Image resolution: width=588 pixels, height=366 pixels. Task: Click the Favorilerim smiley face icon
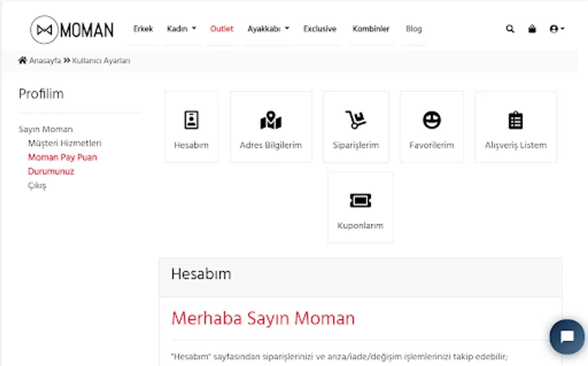coord(432,120)
